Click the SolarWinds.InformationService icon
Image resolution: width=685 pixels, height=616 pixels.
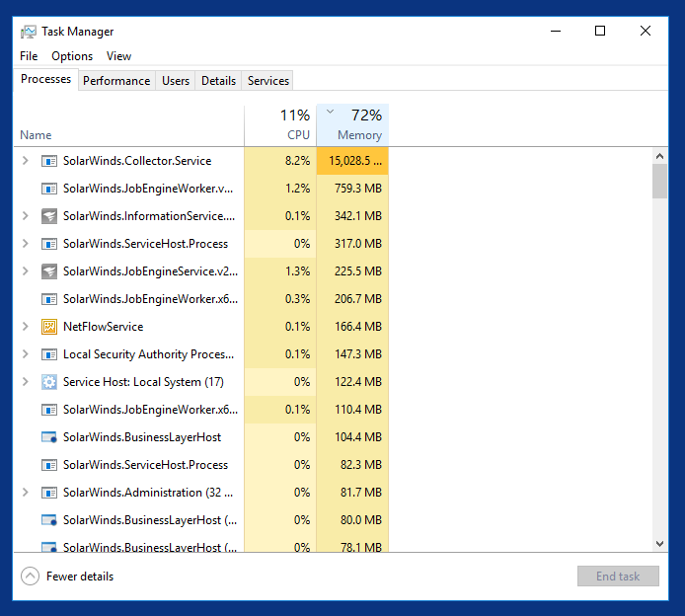pyautogui.click(x=49, y=216)
